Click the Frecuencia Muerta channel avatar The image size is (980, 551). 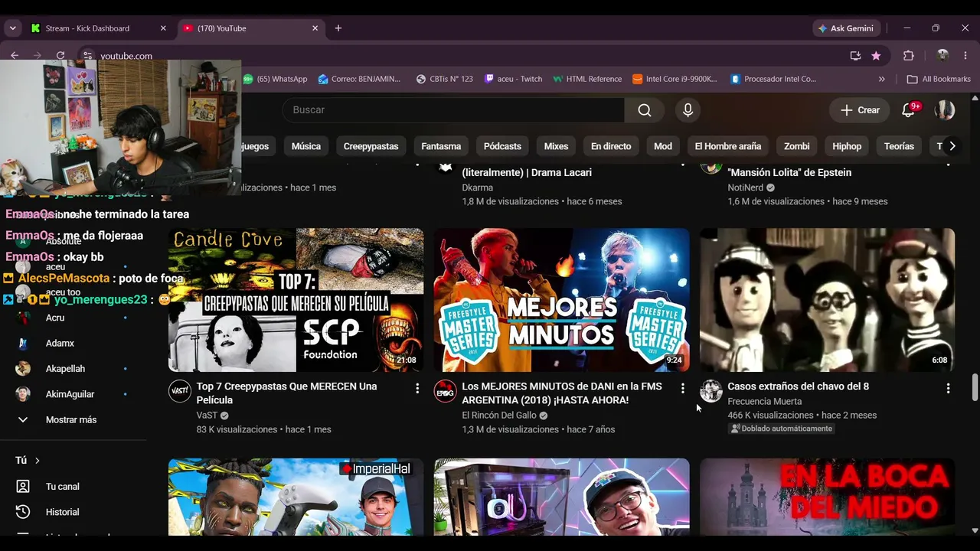(711, 391)
